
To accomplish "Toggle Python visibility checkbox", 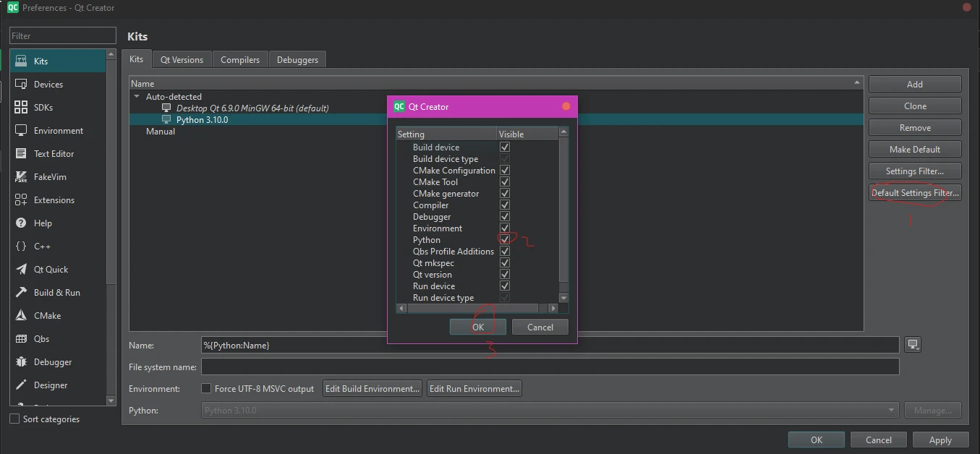I will 505,240.
